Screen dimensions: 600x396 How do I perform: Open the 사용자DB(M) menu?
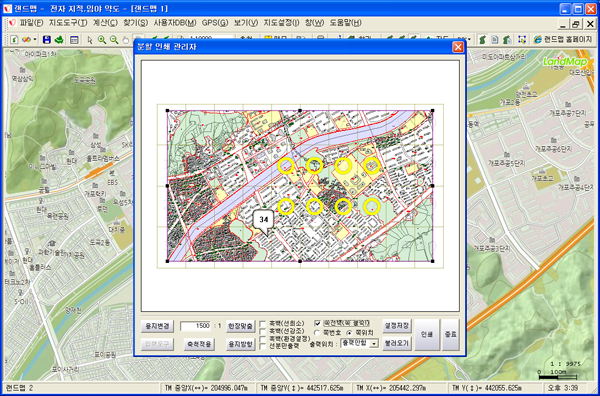pos(175,23)
